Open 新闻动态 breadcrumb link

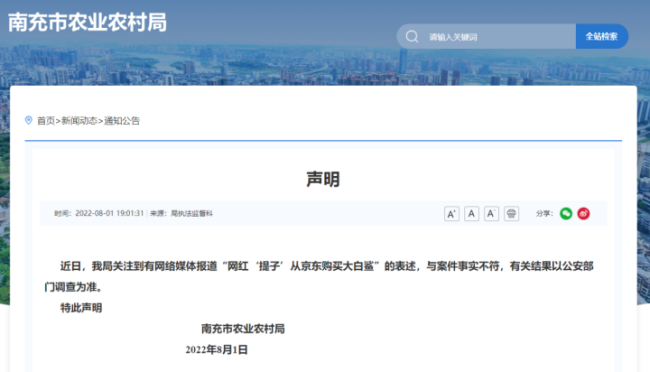[79, 121]
